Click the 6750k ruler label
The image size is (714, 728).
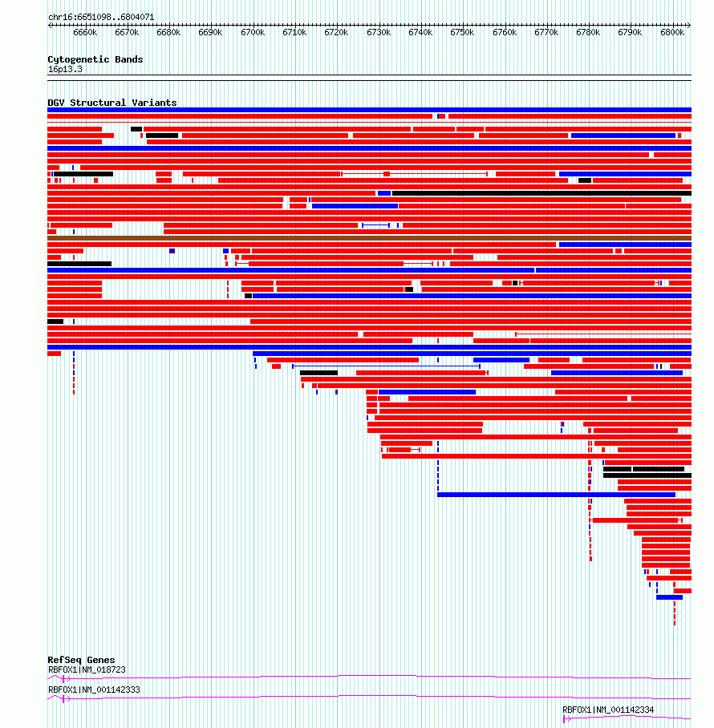462,33
